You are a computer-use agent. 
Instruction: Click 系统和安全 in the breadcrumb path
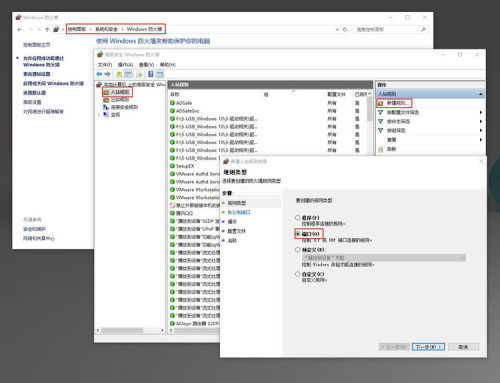[107, 29]
